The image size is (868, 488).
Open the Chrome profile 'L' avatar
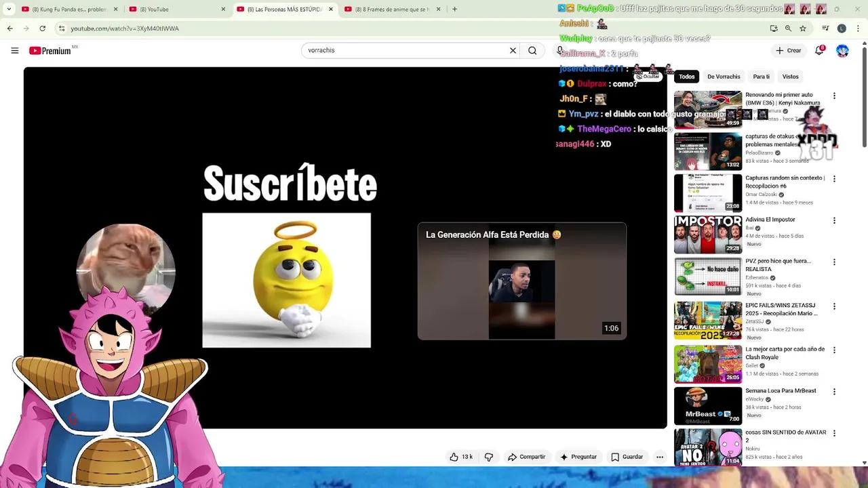coord(842,28)
